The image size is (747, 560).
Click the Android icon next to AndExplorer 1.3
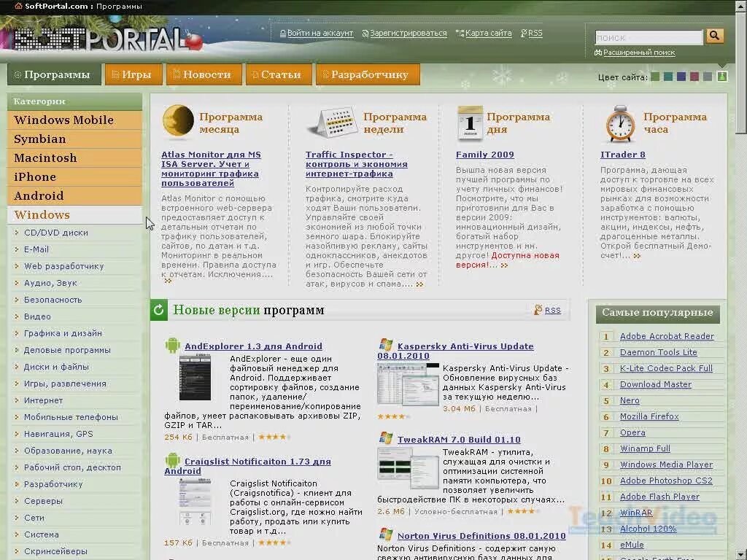tap(172, 345)
